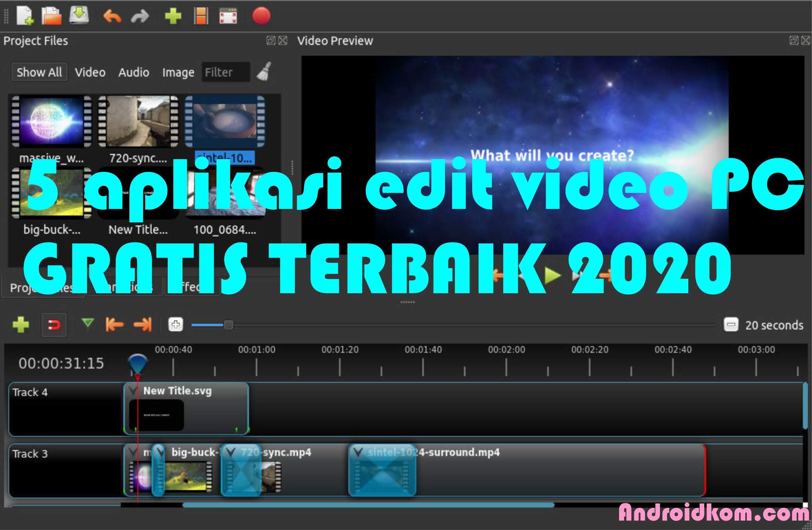This screenshot has height=530, width=812.
Task: Click the Show All button
Action: pyautogui.click(x=39, y=72)
